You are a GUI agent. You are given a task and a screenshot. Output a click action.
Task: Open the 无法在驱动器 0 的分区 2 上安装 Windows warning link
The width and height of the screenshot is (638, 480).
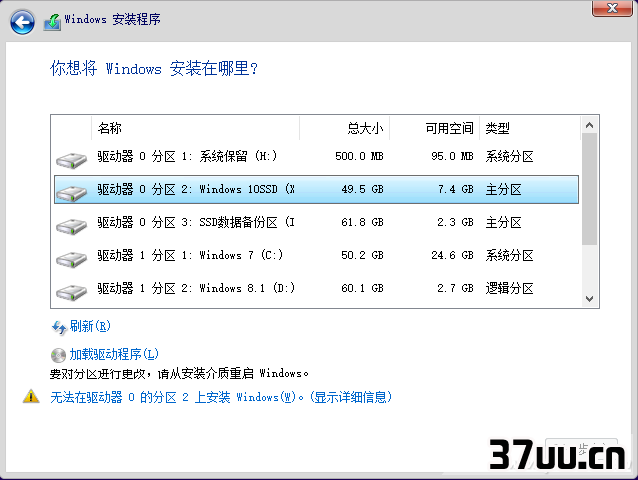tap(221, 397)
